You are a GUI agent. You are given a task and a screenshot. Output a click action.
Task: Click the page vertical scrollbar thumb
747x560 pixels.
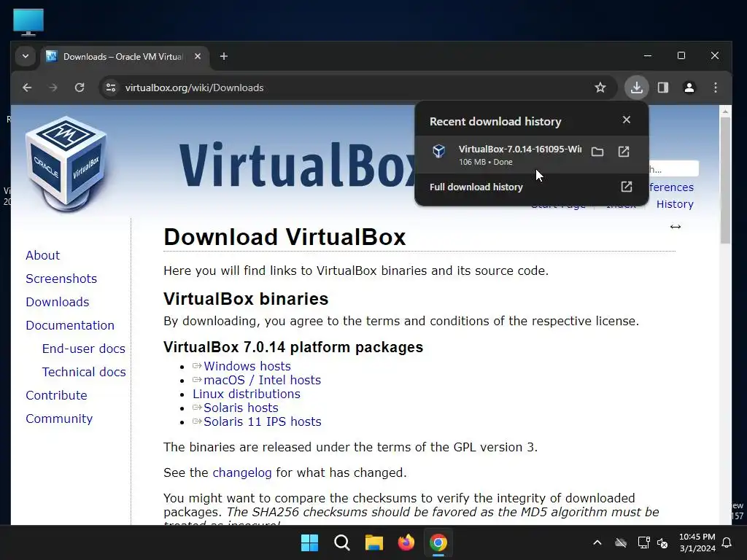coord(725,180)
